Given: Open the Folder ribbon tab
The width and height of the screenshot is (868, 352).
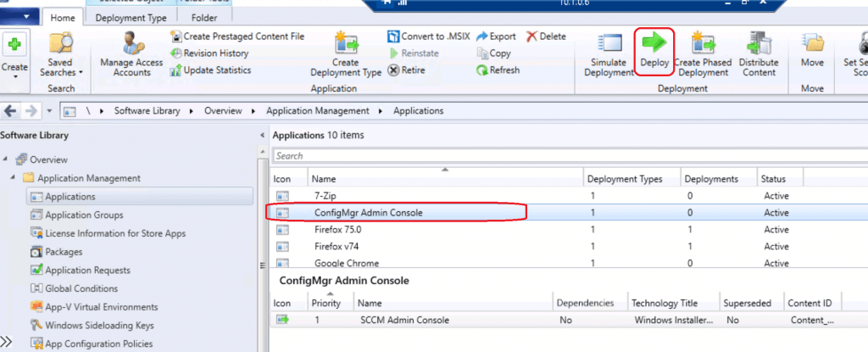Looking at the screenshot, I should pyautogui.click(x=204, y=17).
